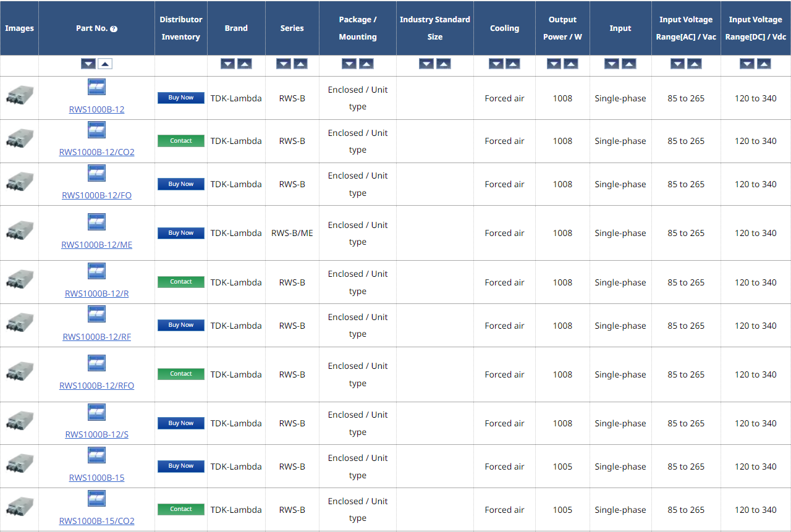This screenshot has width=791, height=532.
Task: Click the help icon beside Part No. header
Action: click(x=114, y=29)
